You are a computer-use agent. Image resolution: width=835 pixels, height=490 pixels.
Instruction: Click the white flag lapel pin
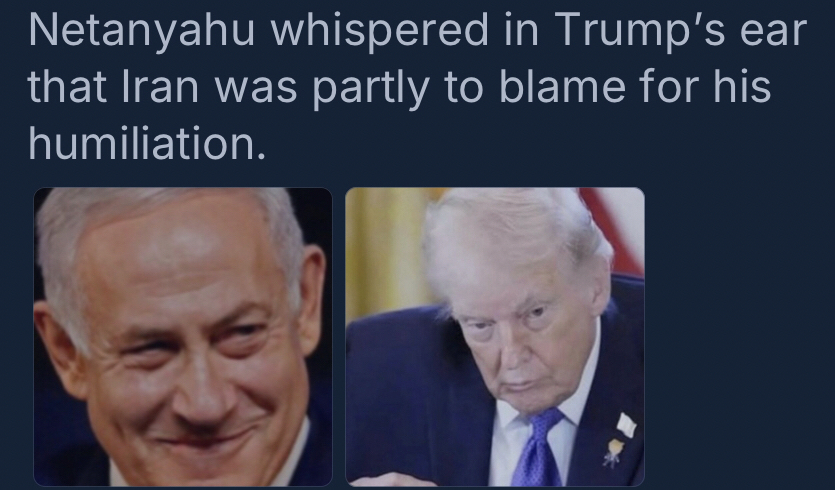626,425
